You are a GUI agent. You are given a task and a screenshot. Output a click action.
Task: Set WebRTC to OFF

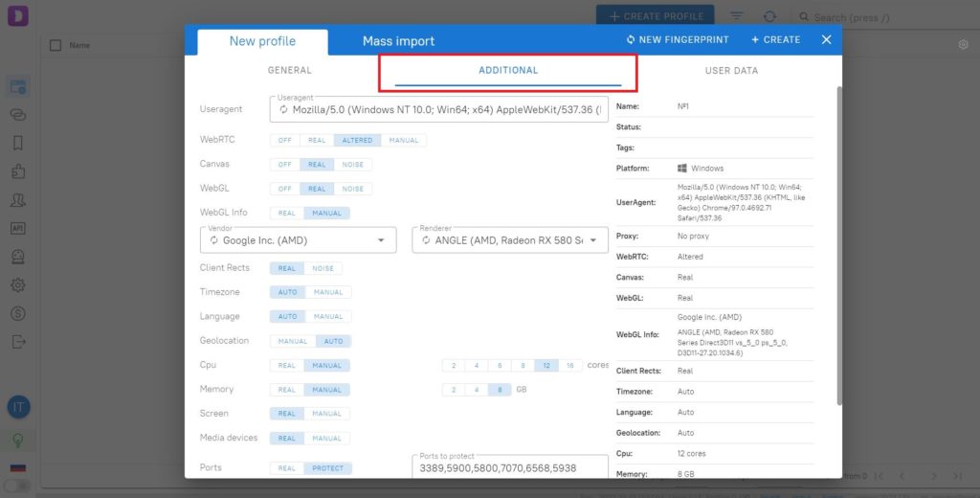tap(285, 140)
